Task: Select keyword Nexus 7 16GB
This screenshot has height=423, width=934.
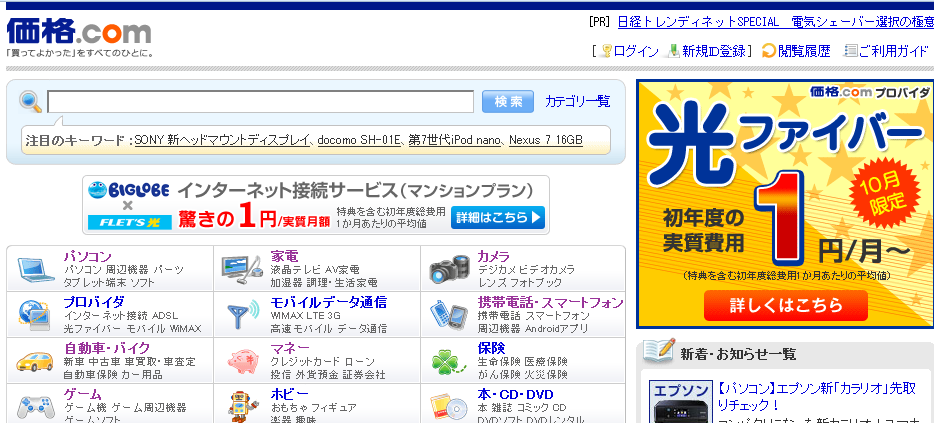Action: 546,141
